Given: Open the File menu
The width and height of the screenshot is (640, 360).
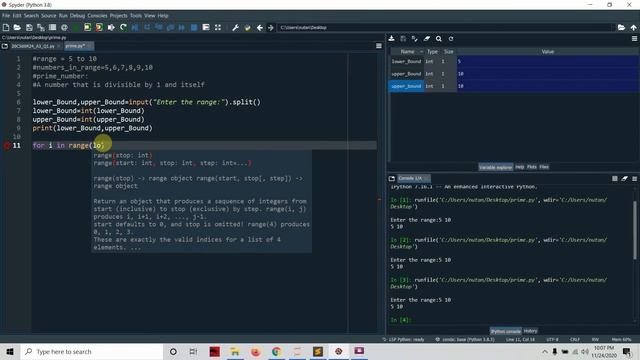Looking at the screenshot, I should coord(6,16).
